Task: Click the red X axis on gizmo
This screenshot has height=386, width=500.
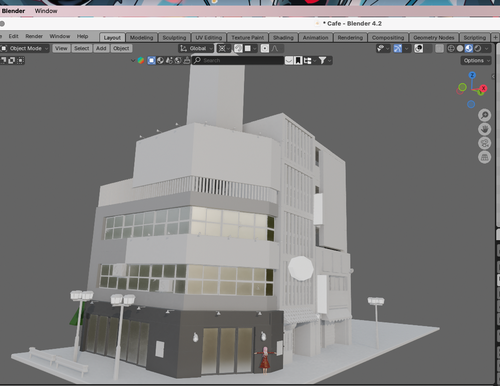Action: click(x=483, y=88)
